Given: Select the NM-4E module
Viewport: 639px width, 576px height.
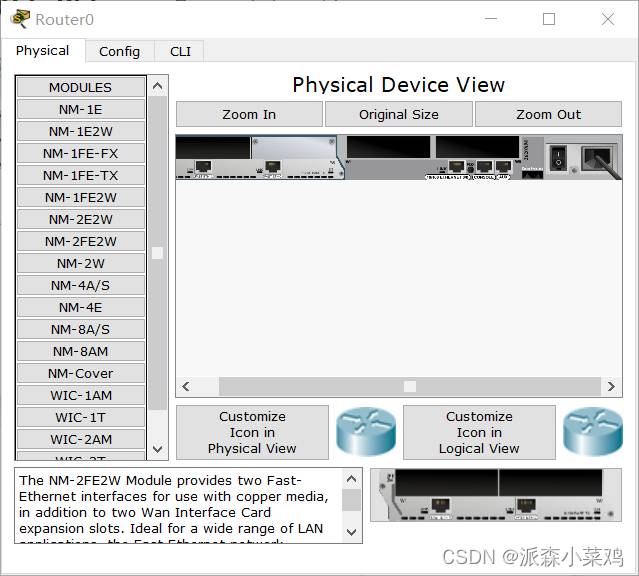Looking at the screenshot, I should pos(81,307).
